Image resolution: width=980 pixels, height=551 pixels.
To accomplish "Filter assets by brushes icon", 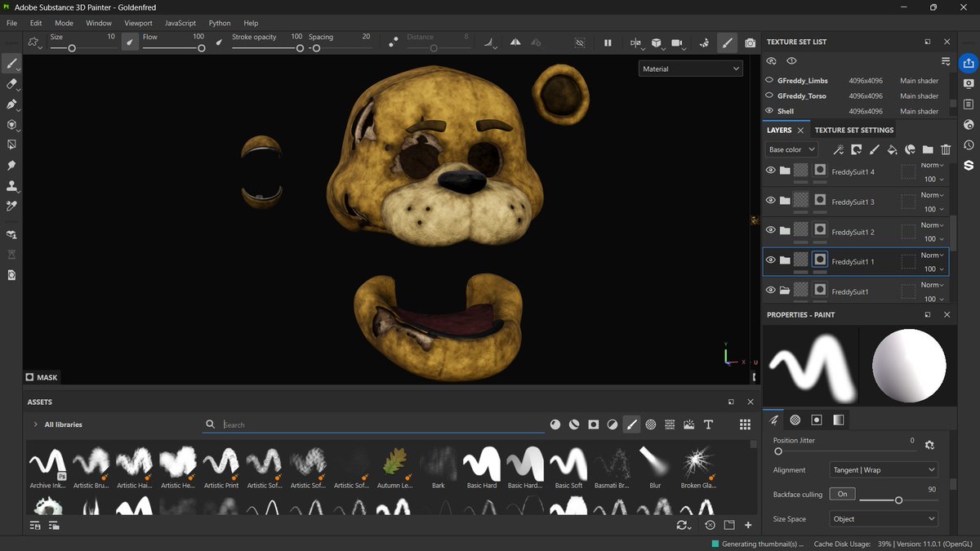I will tap(631, 424).
